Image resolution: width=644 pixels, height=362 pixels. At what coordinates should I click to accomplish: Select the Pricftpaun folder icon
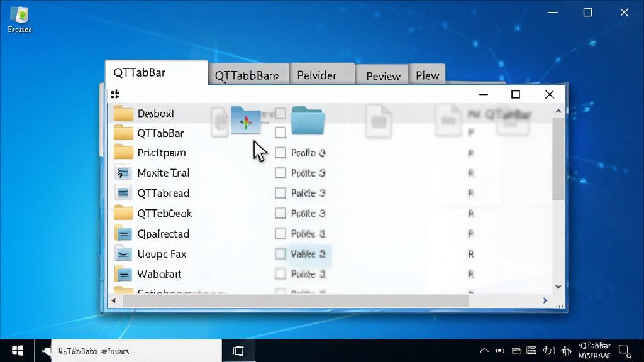pyautogui.click(x=123, y=152)
